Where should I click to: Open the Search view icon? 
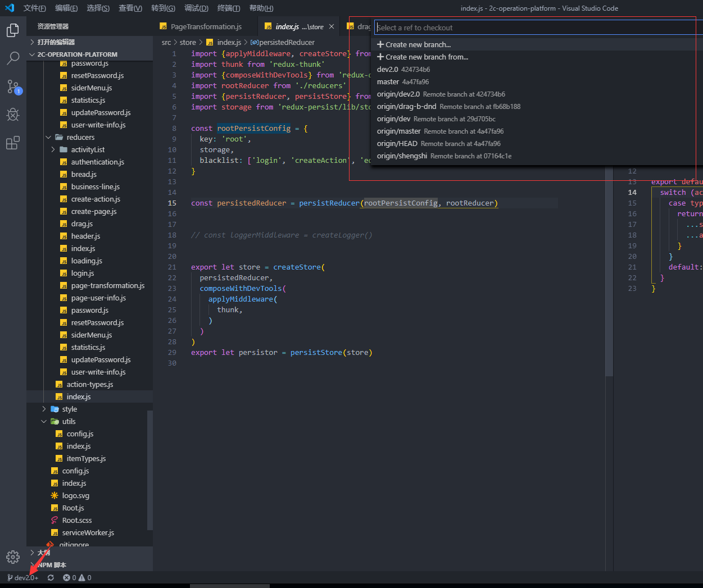coord(13,58)
